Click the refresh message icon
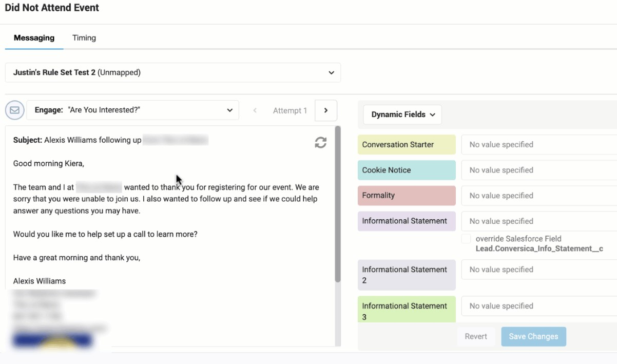Screen dimensions: 617x364 pos(321,143)
